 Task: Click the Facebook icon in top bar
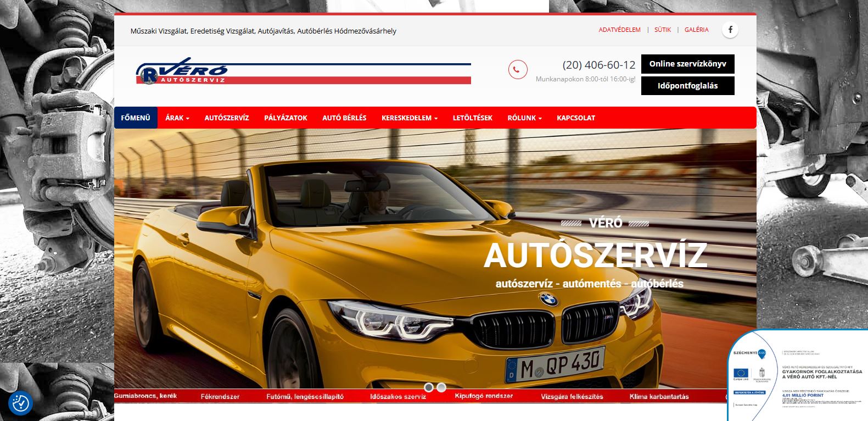click(x=730, y=30)
